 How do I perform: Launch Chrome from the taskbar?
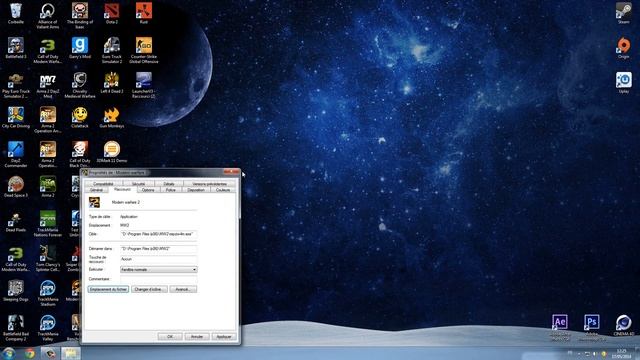click(x=30, y=353)
